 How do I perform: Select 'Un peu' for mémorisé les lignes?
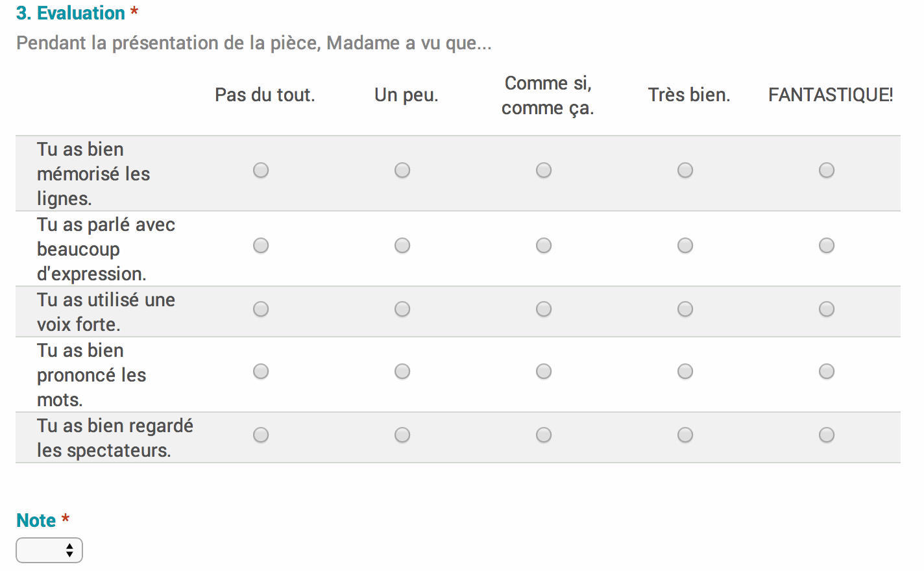(402, 170)
